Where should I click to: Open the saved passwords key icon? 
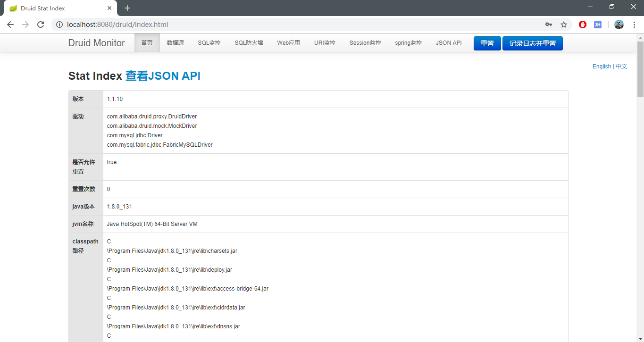(549, 25)
